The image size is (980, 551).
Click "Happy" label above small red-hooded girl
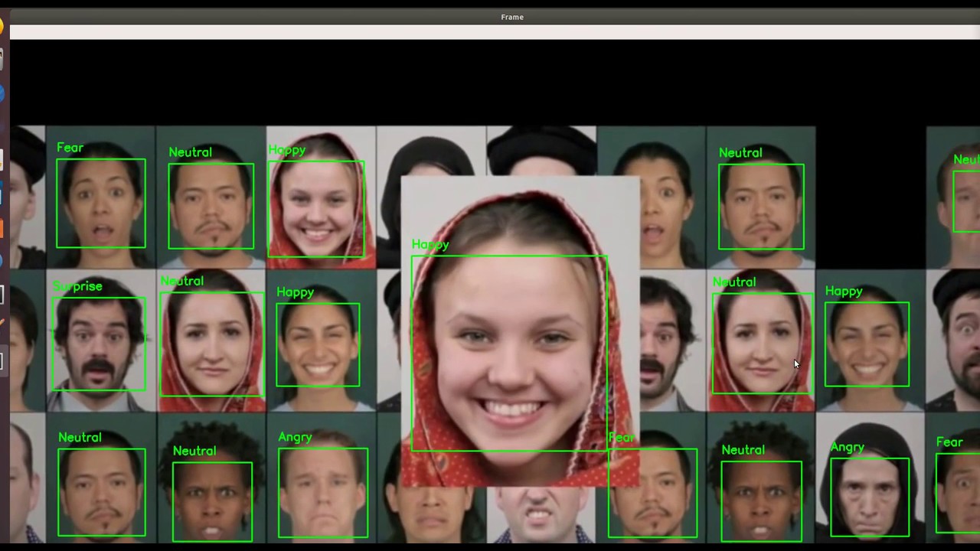[x=287, y=150]
